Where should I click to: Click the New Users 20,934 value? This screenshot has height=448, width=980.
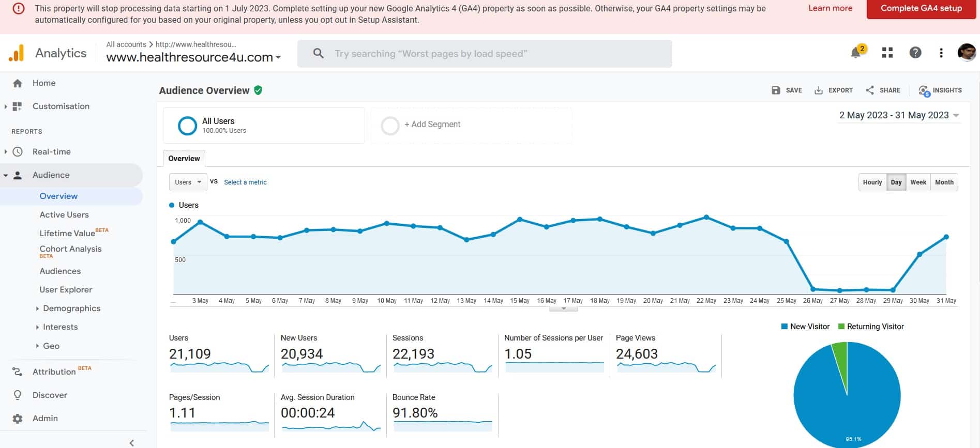pos(301,354)
